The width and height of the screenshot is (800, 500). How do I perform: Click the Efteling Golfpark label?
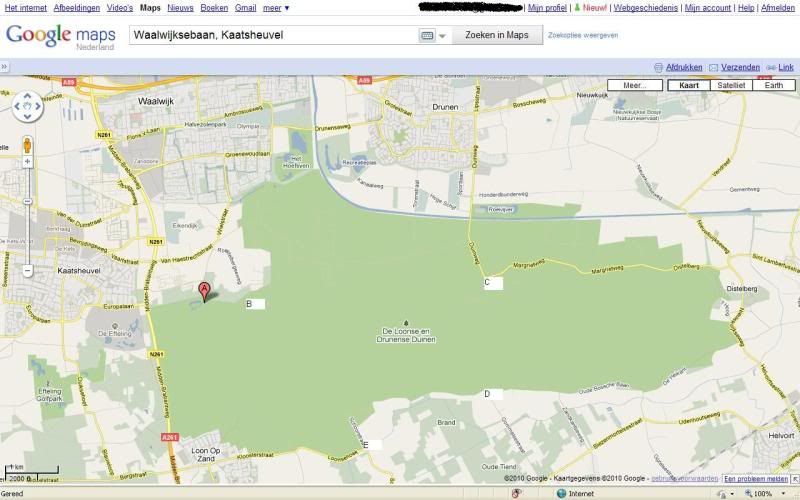pyautogui.click(x=49, y=395)
